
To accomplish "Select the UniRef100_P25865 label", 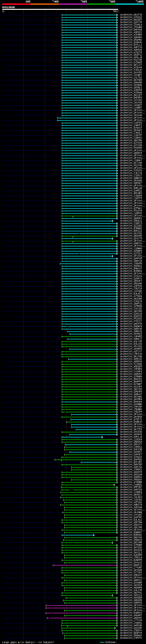I will click(x=131, y=63).
